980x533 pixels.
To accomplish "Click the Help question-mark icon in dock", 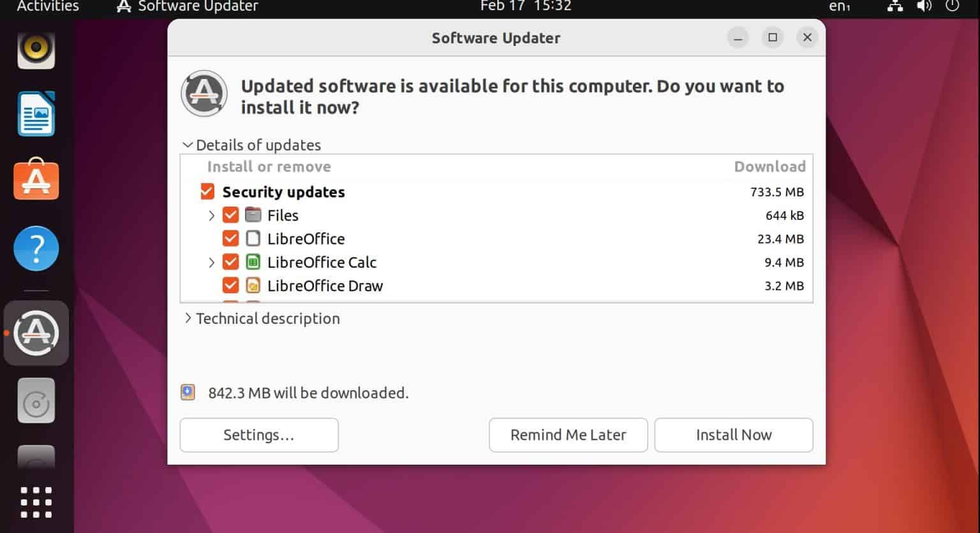I will click(x=36, y=249).
